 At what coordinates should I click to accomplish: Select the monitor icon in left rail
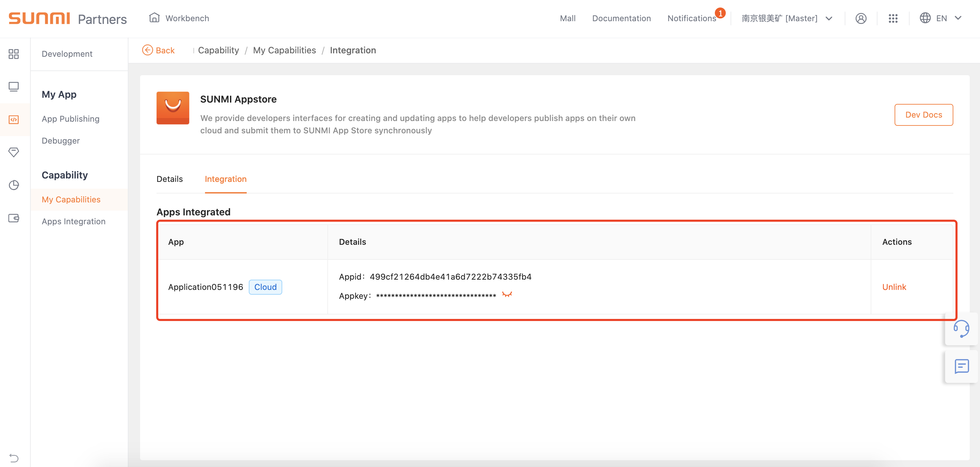click(x=14, y=87)
